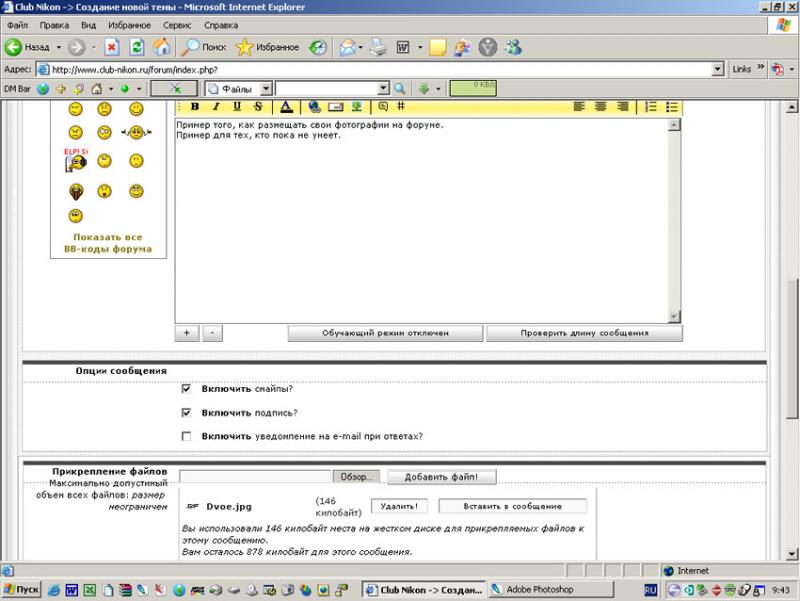The image size is (800, 601).
Task: Apply underline from editor toolbar
Action: tap(237, 106)
